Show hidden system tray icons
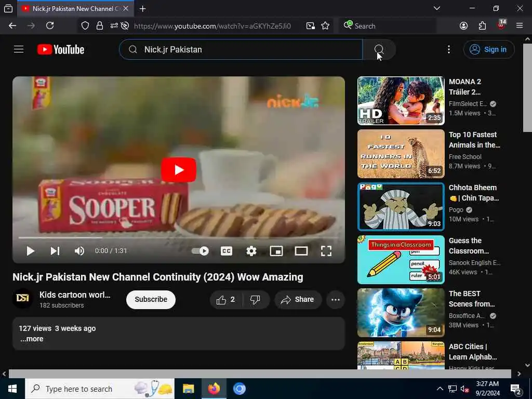This screenshot has width=532, height=399. [440, 389]
